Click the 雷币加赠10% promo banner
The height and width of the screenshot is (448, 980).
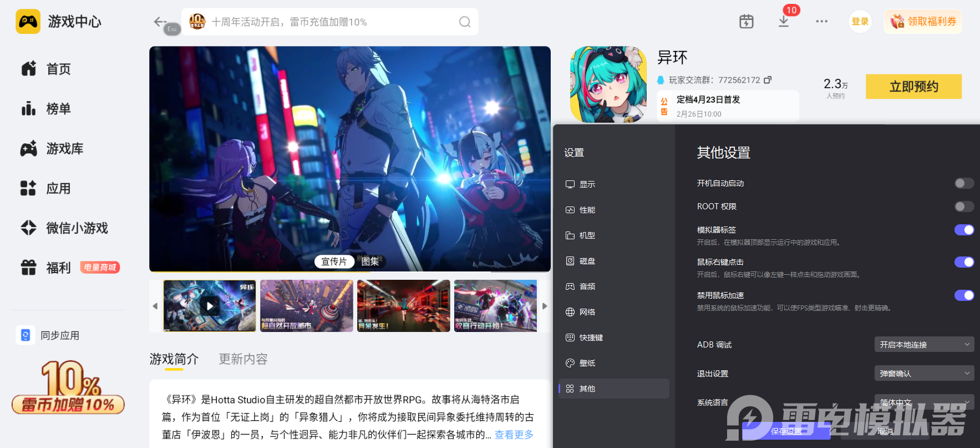tap(68, 387)
